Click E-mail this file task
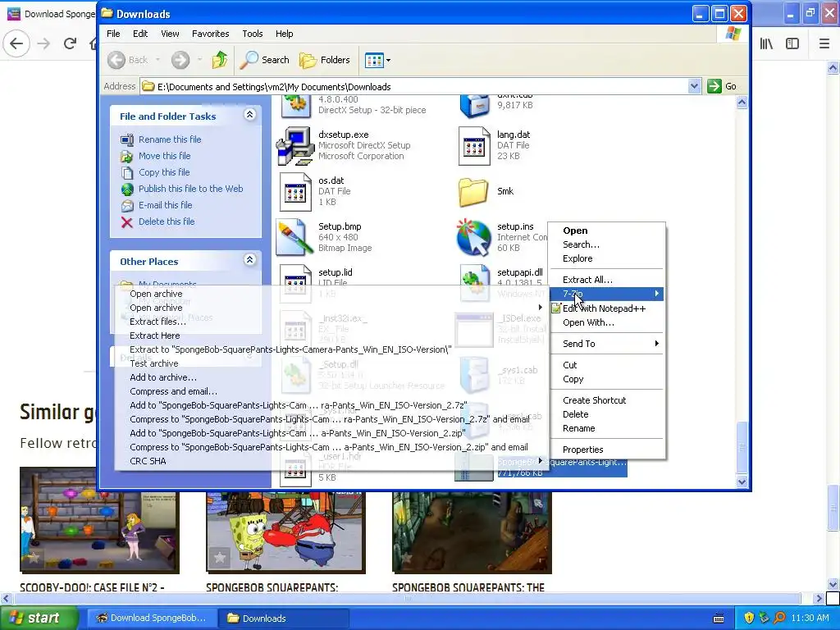 click(165, 205)
